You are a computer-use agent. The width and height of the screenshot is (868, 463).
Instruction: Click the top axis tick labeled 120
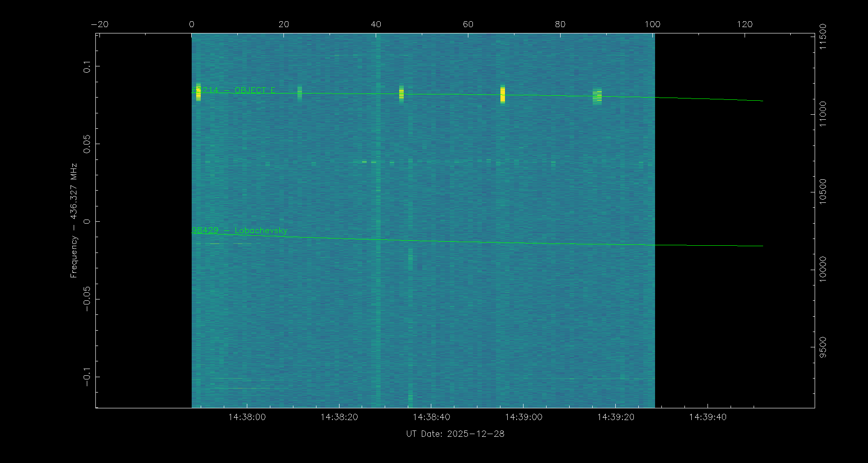click(x=745, y=24)
